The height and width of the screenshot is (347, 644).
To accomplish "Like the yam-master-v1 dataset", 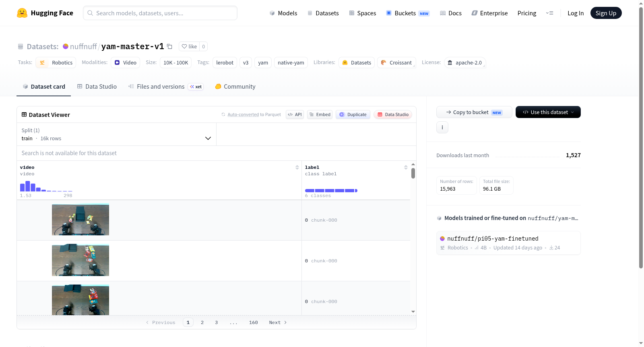I will point(189,46).
